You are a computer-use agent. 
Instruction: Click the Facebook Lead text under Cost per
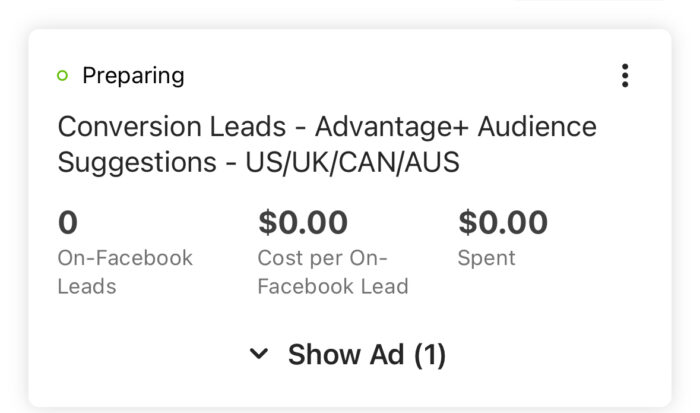coord(333,286)
